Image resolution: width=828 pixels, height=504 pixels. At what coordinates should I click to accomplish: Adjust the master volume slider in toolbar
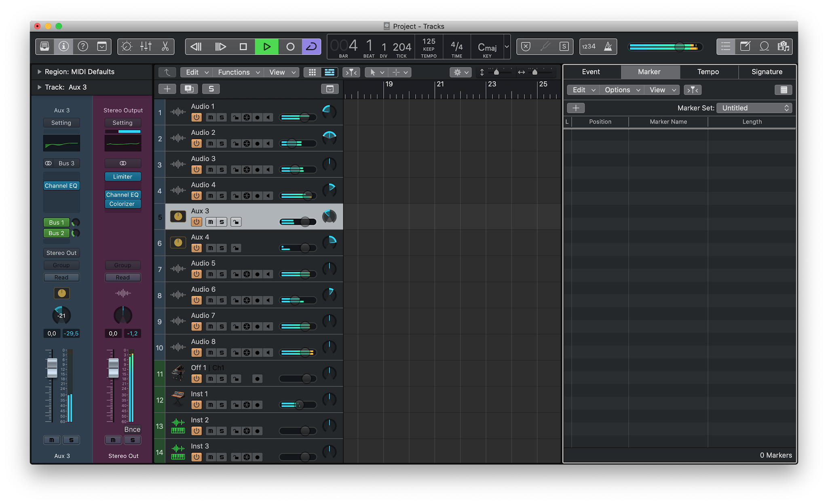[x=665, y=47]
